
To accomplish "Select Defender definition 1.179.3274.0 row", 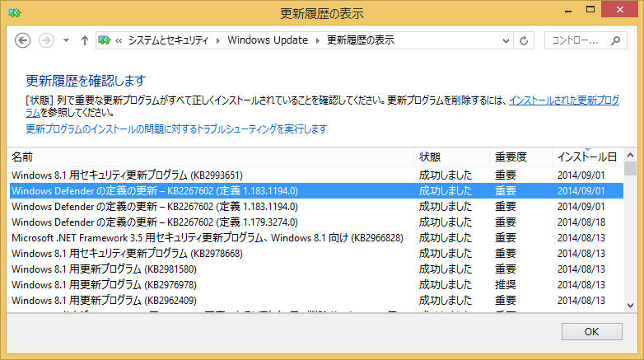I will pyautogui.click(x=316, y=222).
